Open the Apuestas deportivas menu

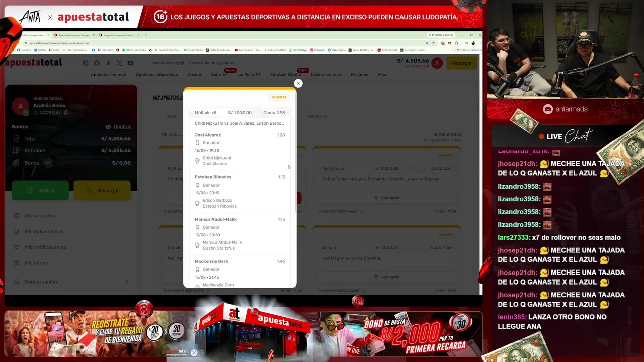pos(156,75)
